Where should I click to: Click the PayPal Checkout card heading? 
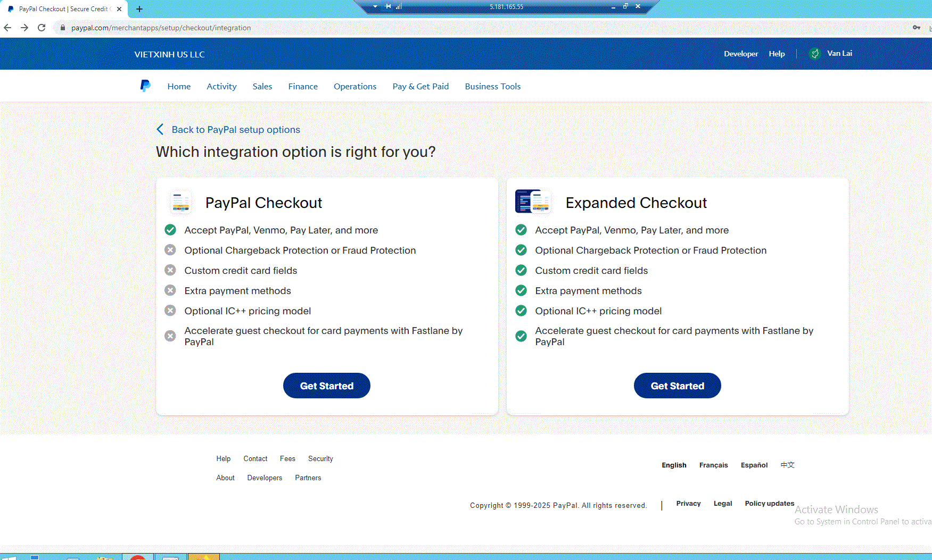263,203
